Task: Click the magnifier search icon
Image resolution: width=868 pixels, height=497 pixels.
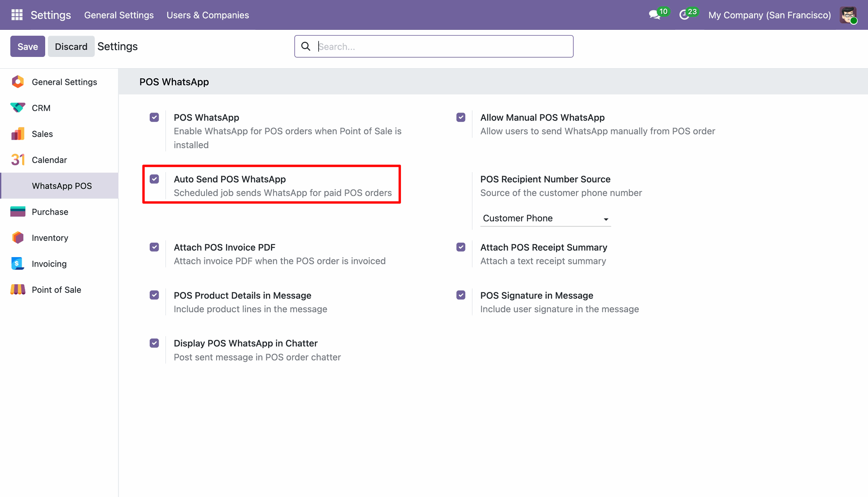Action: 306,47
